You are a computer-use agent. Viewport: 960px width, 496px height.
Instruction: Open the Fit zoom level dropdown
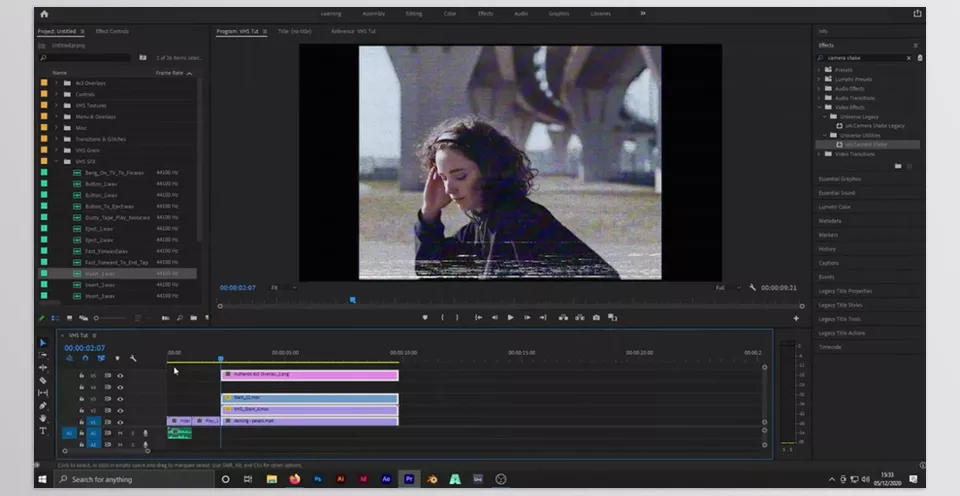[x=283, y=288]
